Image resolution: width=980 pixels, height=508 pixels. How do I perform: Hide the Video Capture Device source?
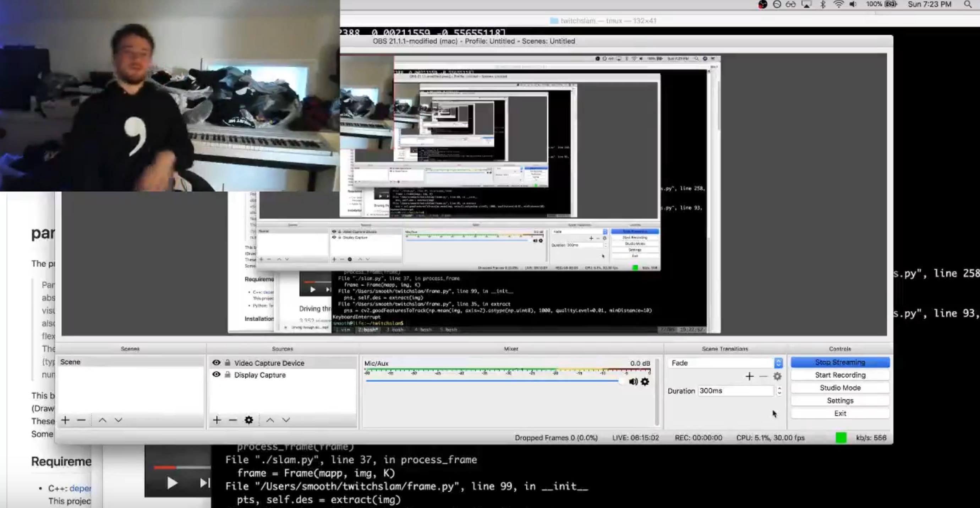tap(216, 363)
